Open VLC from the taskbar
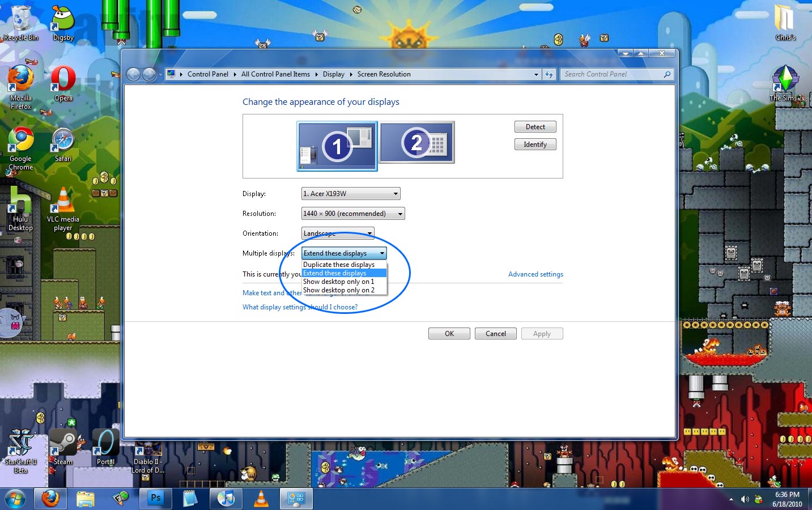812x510 pixels. pyautogui.click(x=261, y=499)
